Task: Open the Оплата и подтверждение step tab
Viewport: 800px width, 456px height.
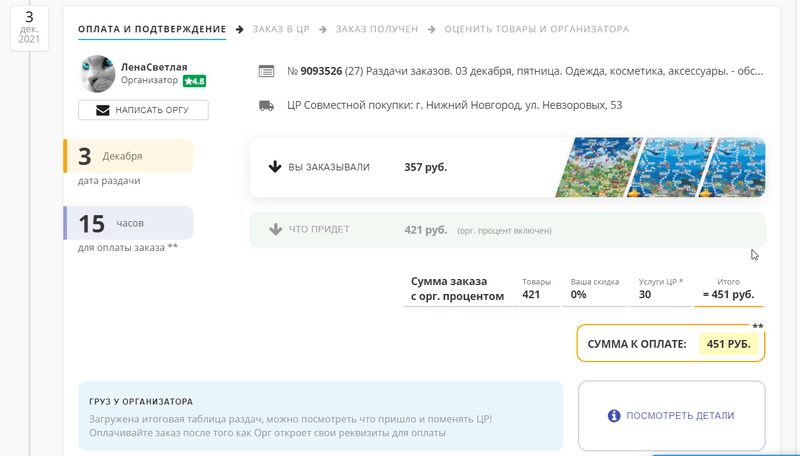Action: [x=152, y=29]
